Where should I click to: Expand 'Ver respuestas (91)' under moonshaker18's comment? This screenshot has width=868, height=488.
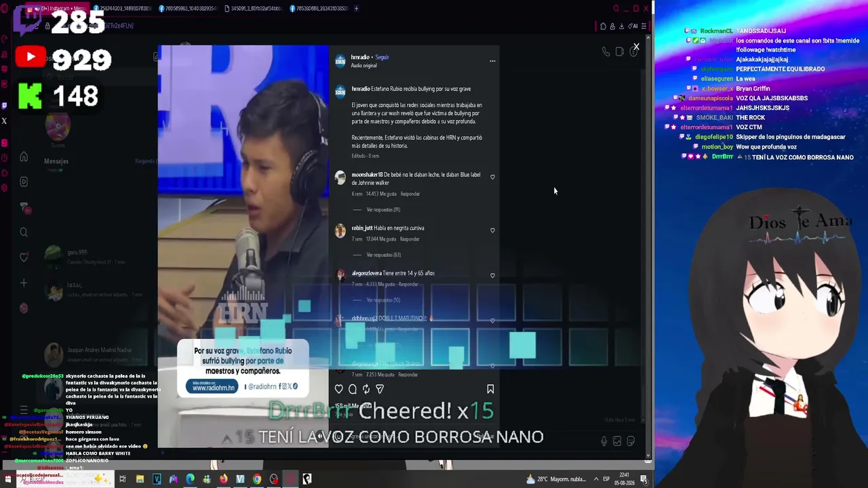383,210
